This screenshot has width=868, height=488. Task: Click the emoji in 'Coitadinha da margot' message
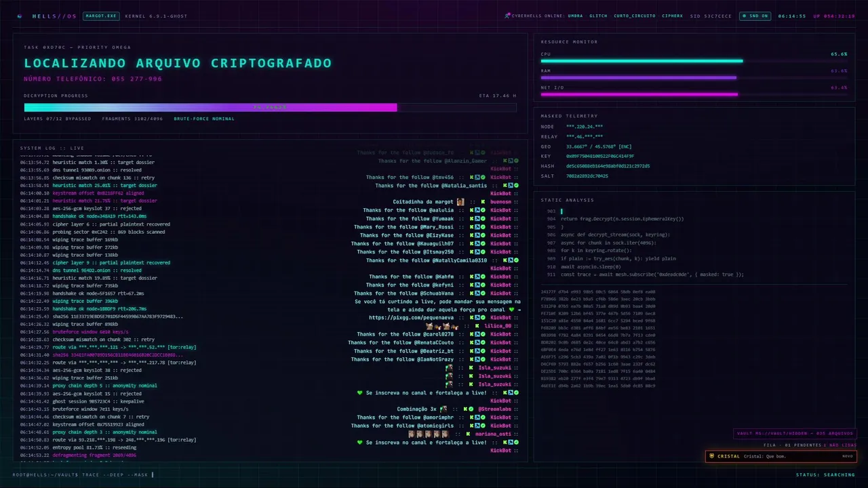460,202
